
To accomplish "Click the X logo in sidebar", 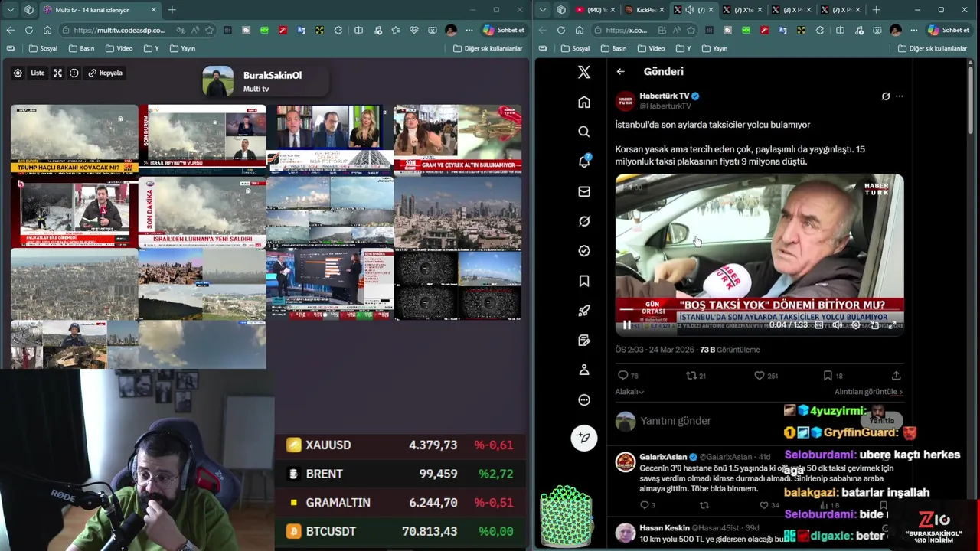I will coord(584,72).
